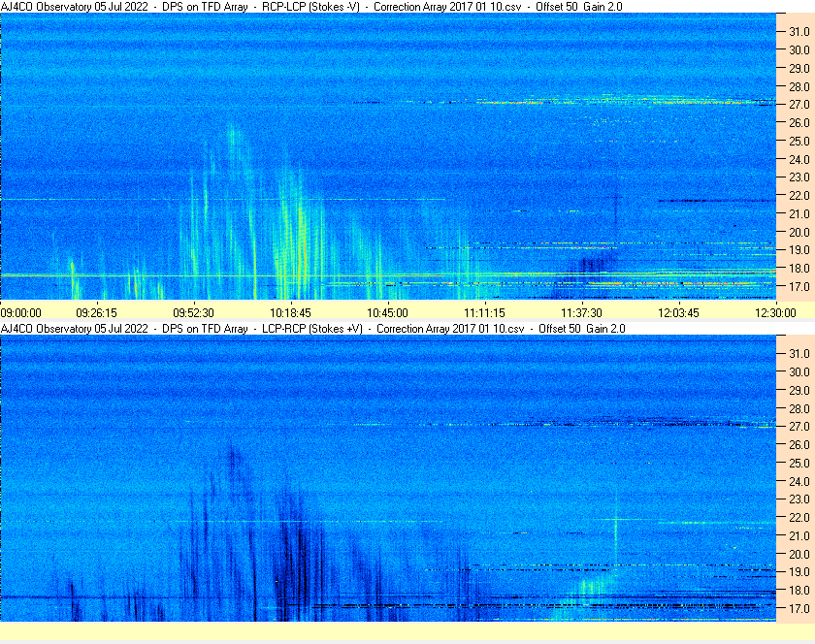Click the 27.0 frequency label on the upper plot

799,105
